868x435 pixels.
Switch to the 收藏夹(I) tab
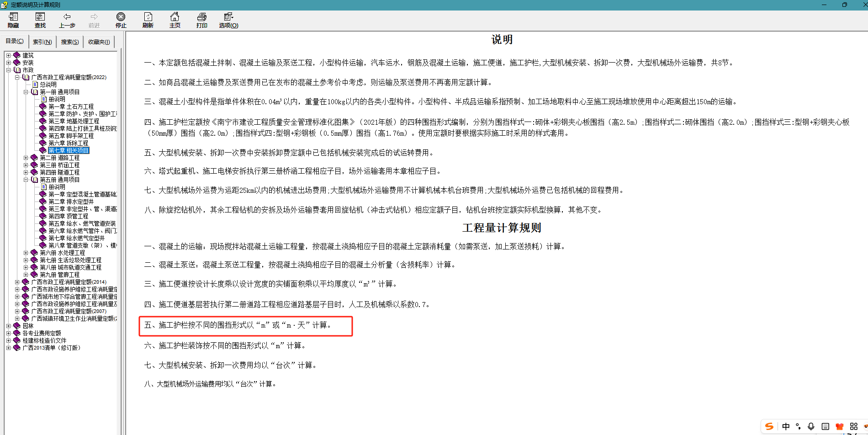99,42
